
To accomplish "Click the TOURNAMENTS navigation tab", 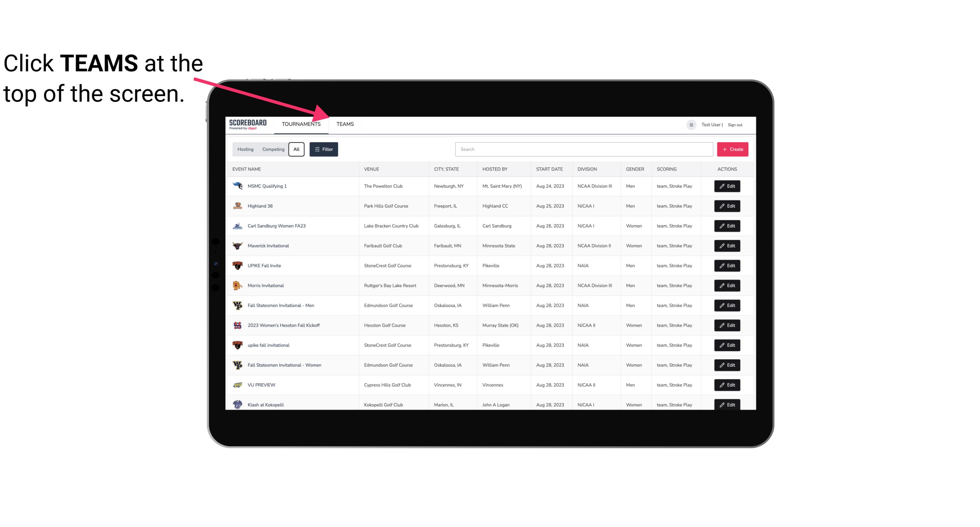I will click(x=301, y=124).
